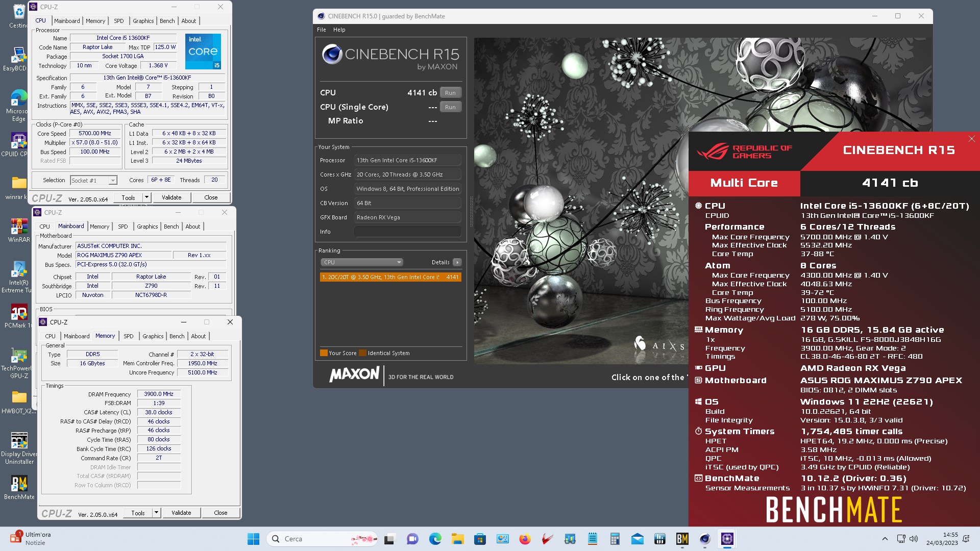Run the CPU multi-core benchmark in Cinebench

pos(450,93)
